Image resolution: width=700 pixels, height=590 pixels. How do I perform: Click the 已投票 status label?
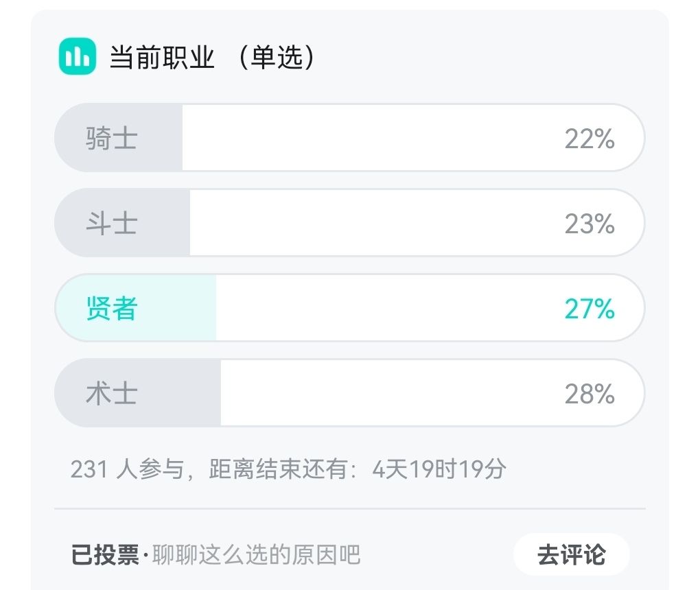(x=105, y=555)
